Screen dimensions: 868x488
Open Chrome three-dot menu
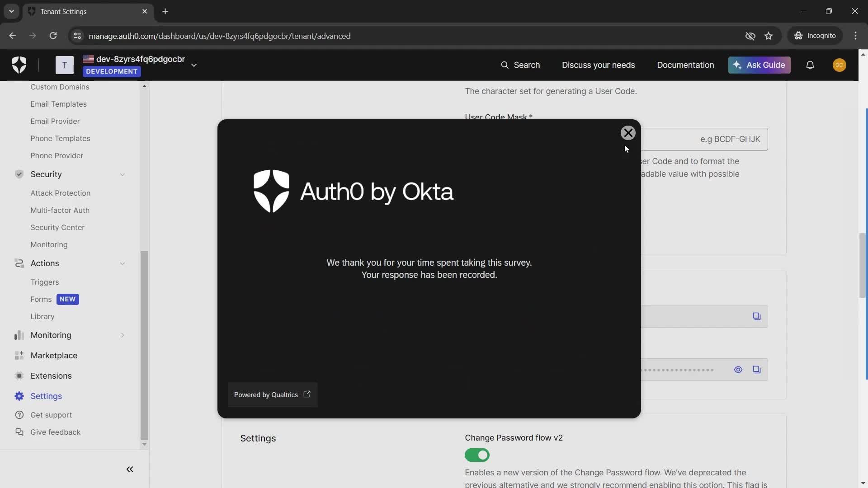(855, 36)
